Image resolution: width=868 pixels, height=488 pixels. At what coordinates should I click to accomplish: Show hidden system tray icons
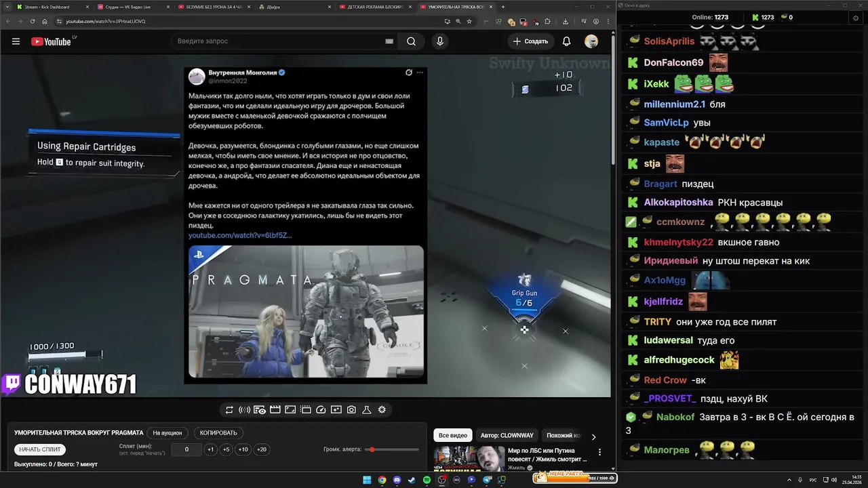[x=791, y=480]
